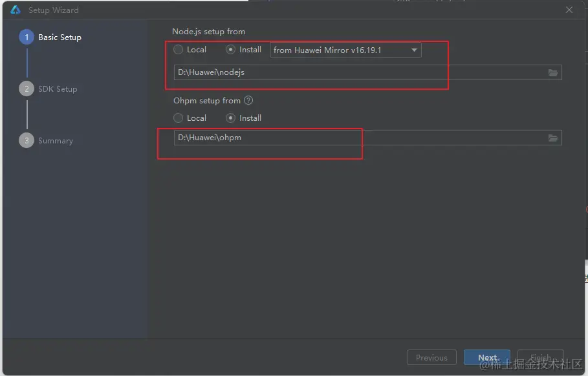
Task: Close the Setup Wizard dialog
Action: (569, 10)
